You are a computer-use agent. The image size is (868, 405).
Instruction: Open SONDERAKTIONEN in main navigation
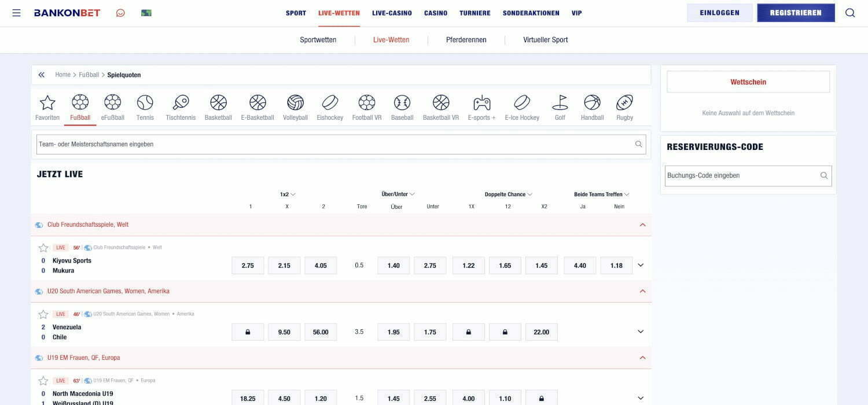tap(531, 13)
